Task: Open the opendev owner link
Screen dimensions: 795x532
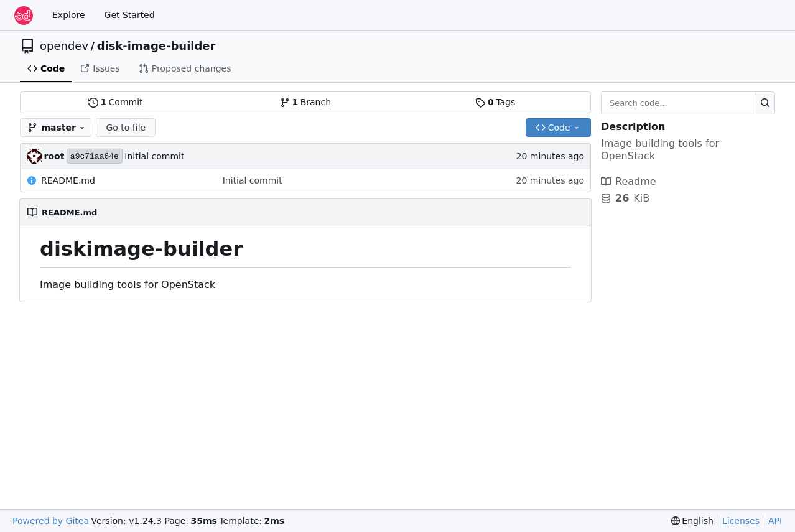Action: 64,46
